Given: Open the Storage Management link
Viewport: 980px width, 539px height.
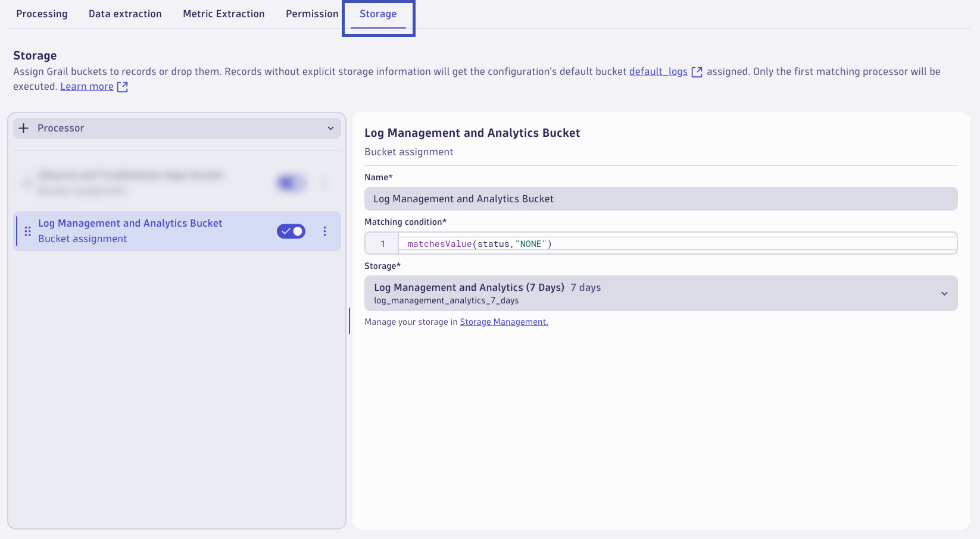Looking at the screenshot, I should tap(504, 322).
